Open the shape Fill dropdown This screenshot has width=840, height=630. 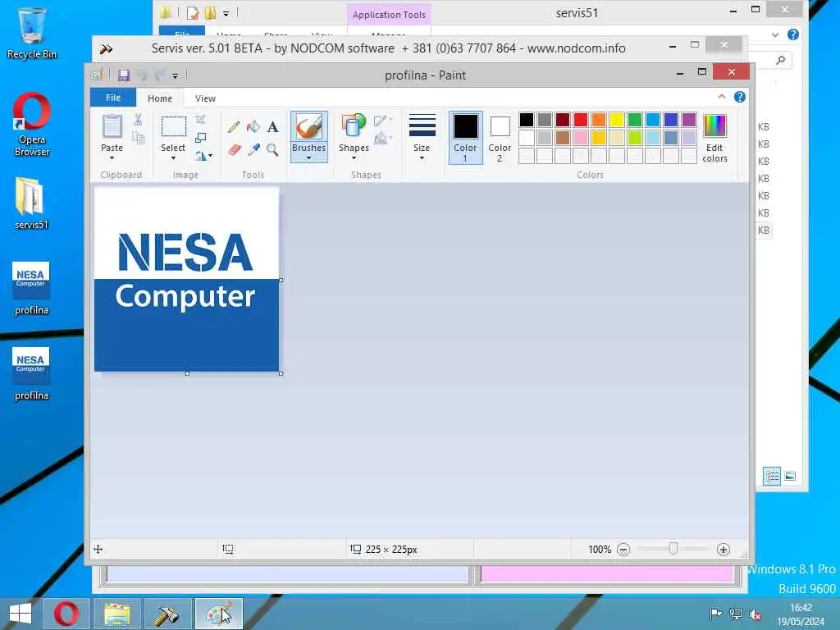point(383,139)
